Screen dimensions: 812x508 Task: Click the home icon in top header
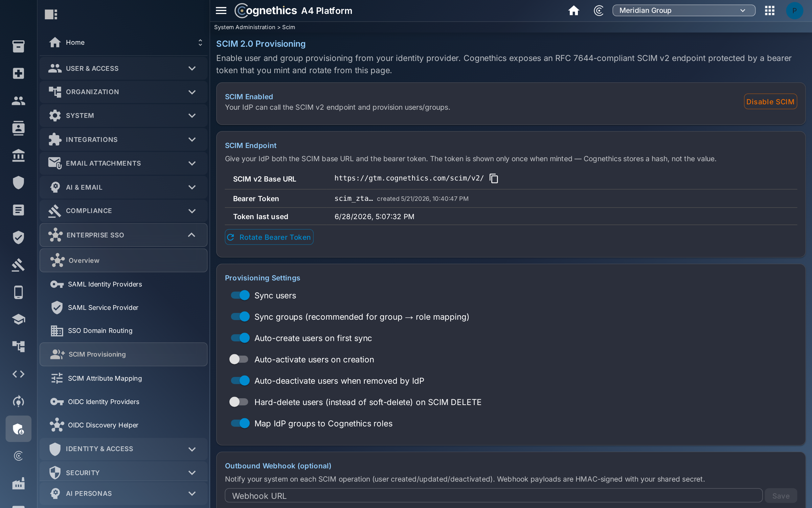pos(573,10)
